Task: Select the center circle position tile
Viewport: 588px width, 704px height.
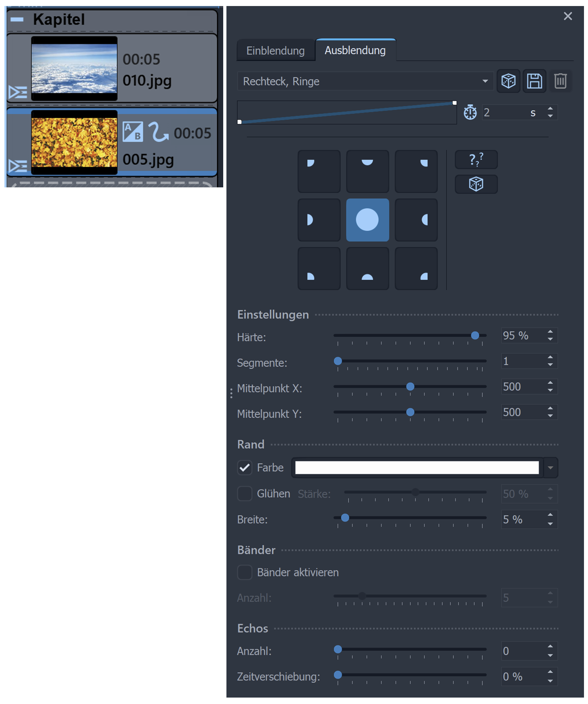Action: pos(367,220)
